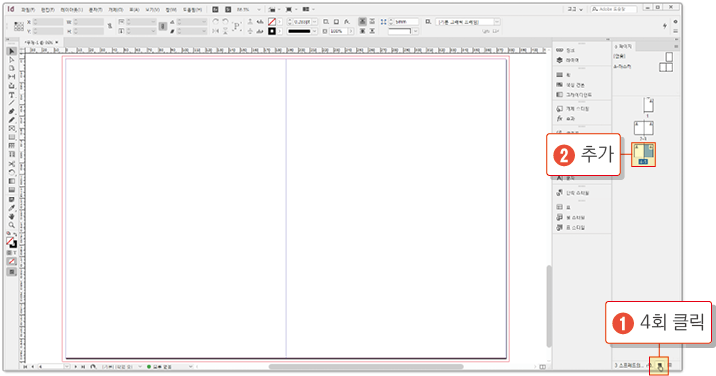
Task: Open the Swatches panel icon
Action: 559,85
